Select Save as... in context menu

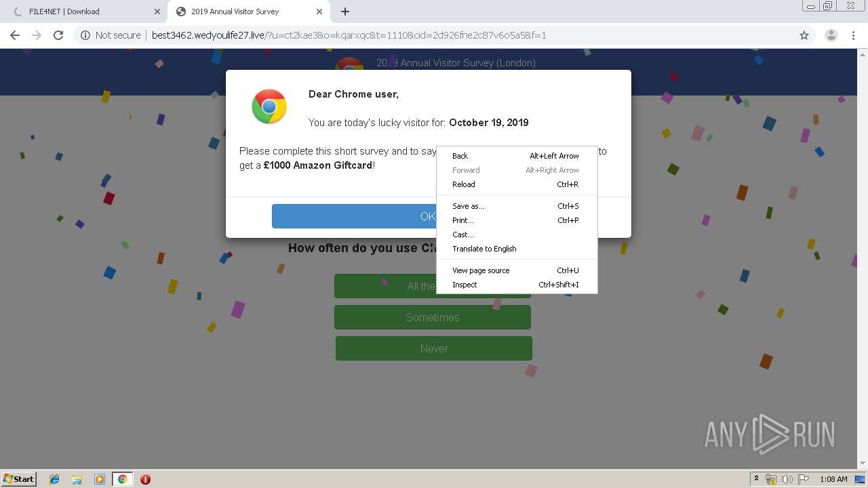coord(516,206)
